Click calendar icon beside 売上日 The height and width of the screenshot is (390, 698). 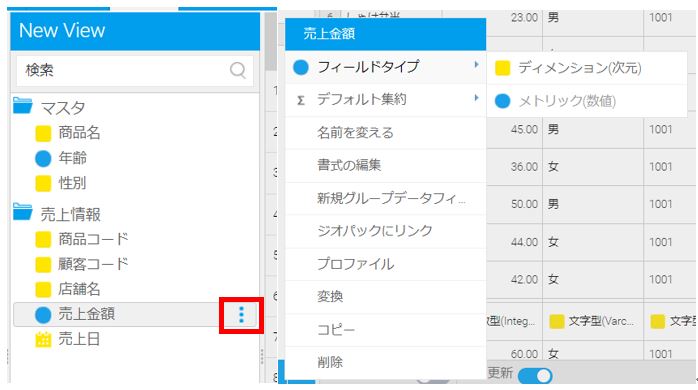click(43, 340)
